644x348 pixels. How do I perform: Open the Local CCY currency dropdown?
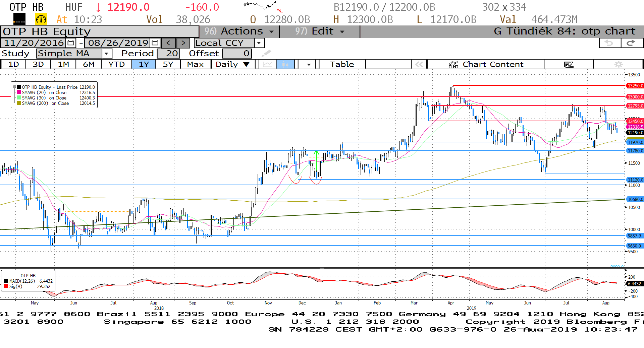(259, 43)
